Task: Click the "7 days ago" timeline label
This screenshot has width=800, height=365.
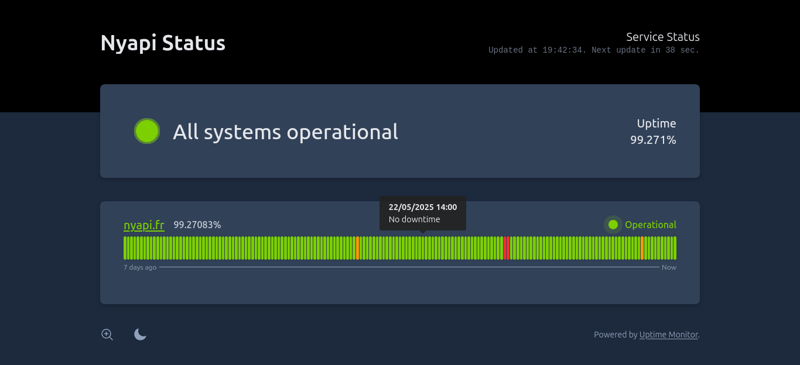Action: [140, 267]
